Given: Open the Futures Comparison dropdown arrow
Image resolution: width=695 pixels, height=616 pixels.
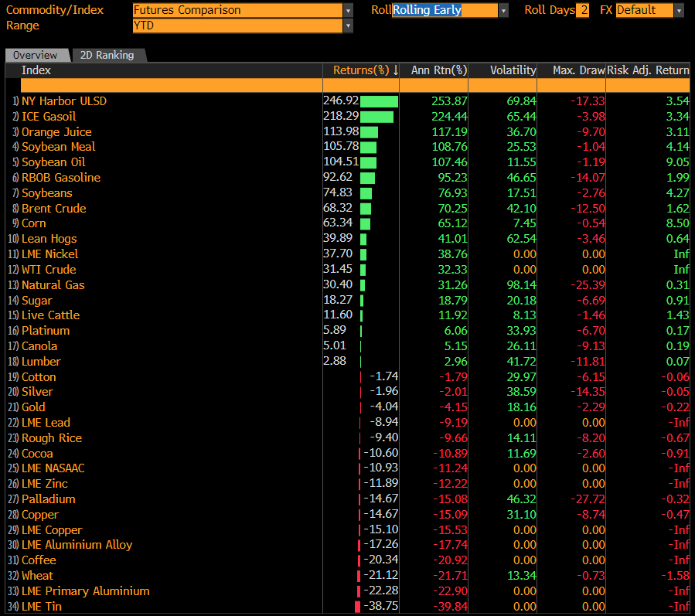Looking at the screenshot, I should click(349, 10).
